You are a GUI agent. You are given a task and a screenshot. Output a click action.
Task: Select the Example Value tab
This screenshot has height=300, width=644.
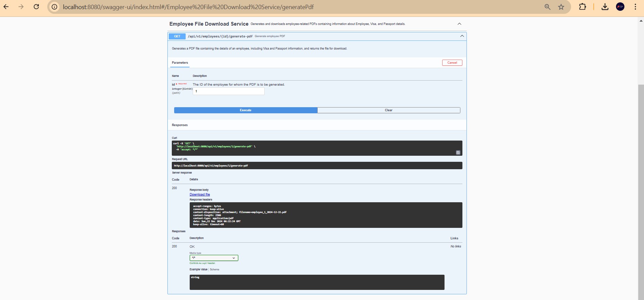coord(198,270)
